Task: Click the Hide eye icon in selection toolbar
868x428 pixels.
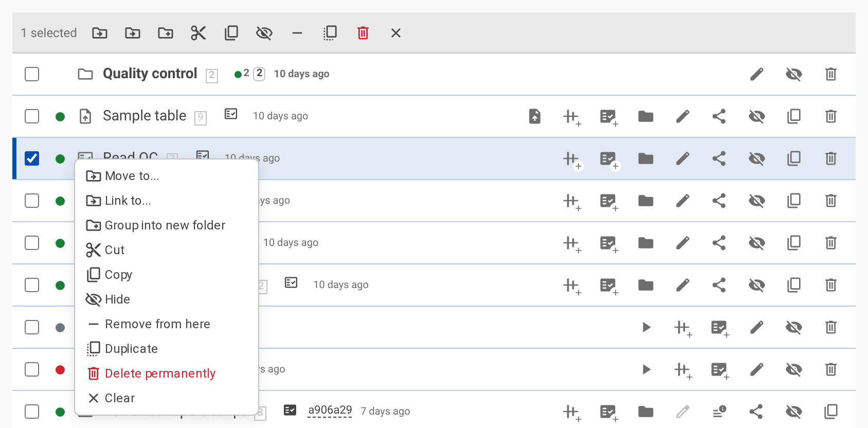Action: pos(264,33)
